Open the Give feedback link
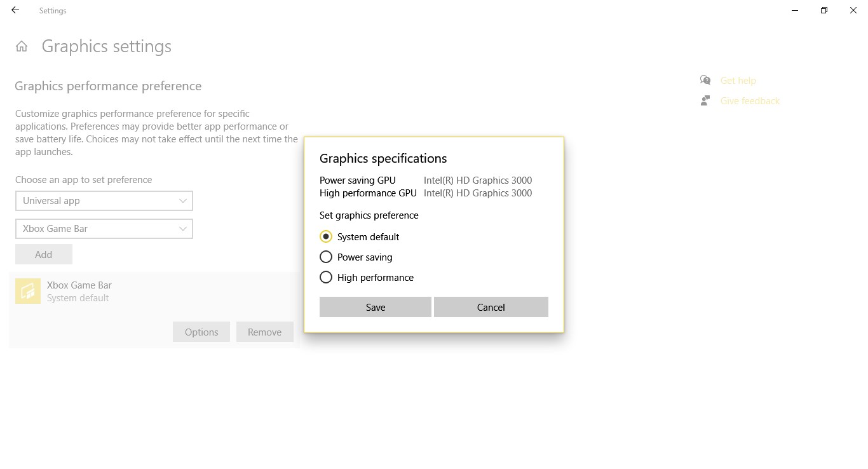868x469 pixels. coord(750,101)
